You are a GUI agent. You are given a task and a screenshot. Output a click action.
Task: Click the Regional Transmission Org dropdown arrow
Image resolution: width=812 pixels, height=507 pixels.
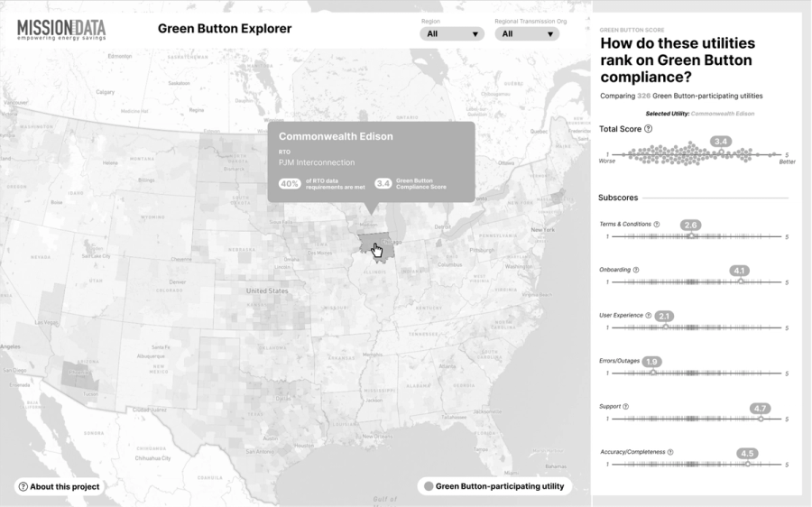point(550,34)
